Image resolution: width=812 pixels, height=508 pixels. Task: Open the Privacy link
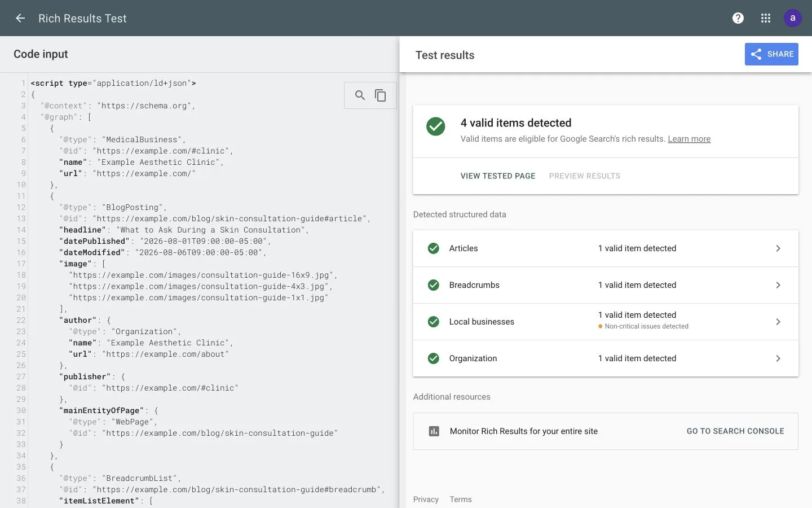426,500
